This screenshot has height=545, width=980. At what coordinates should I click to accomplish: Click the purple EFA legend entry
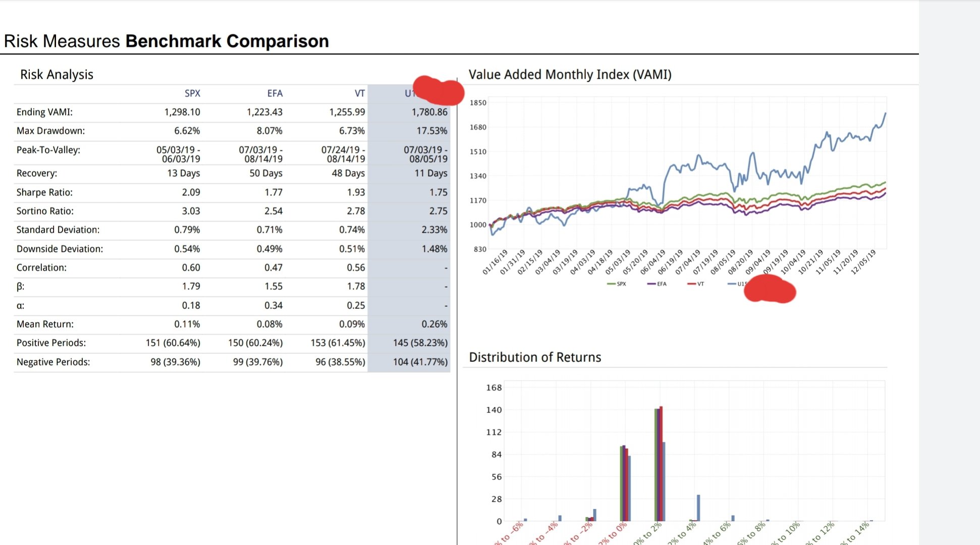657,284
